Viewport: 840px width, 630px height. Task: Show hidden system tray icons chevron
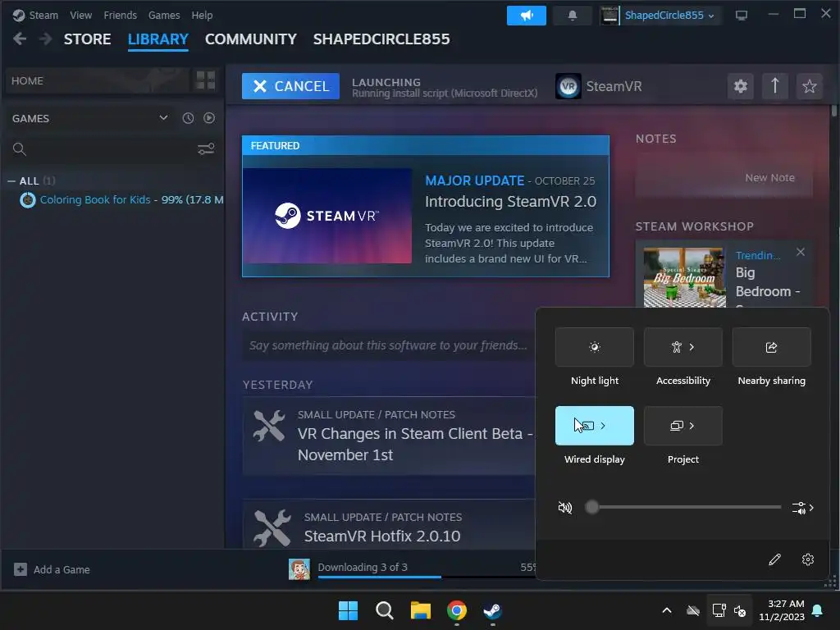tap(666, 610)
